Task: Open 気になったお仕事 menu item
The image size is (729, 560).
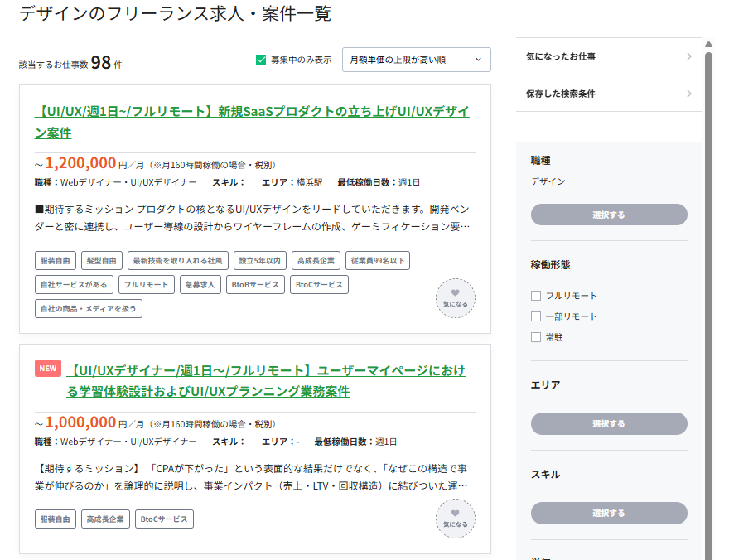Action: 609,56
